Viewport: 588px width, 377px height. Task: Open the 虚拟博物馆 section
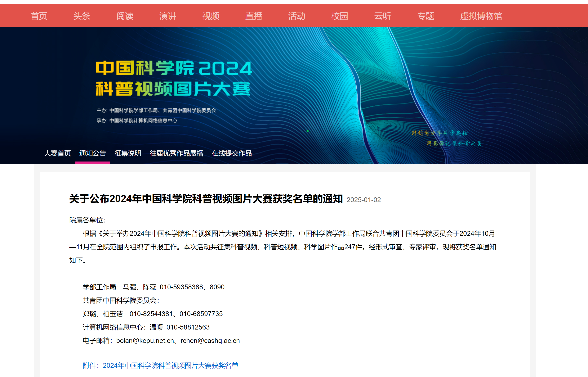click(481, 16)
